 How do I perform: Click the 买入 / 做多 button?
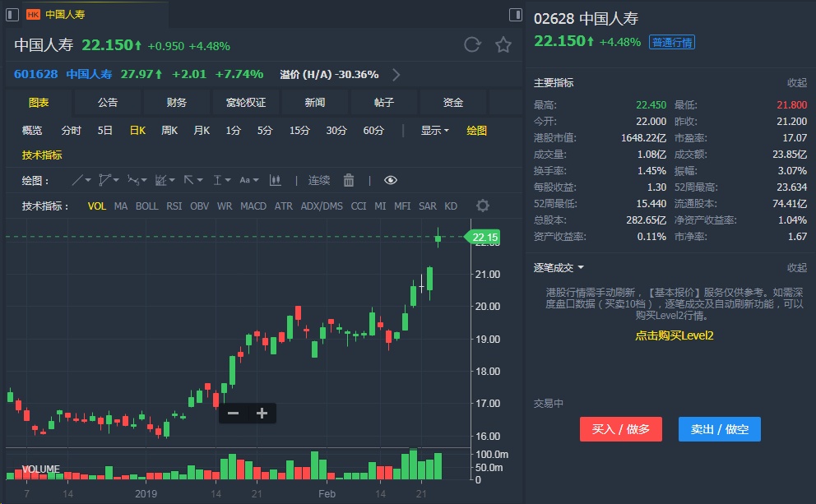tap(621, 429)
